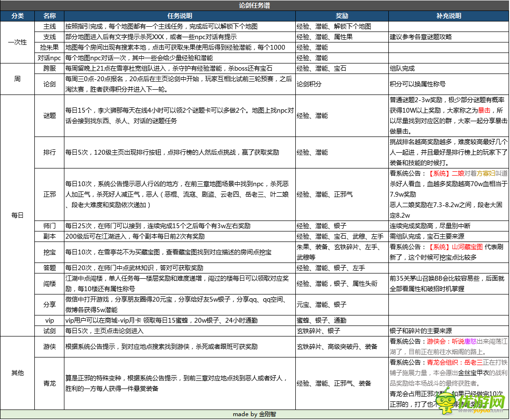This screenshot has width=510, height=420.
Task: Select the 每日 category cell
Action: (17, 215)
